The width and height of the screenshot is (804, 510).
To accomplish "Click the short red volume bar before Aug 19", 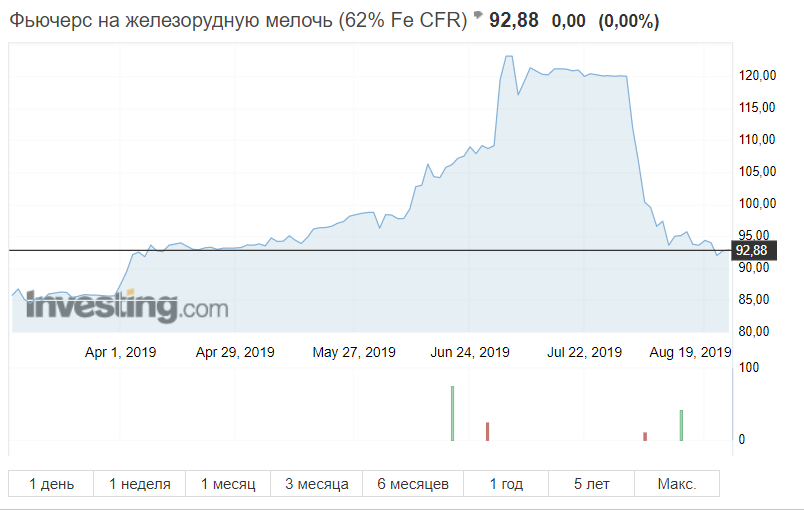I will tap(645, 436).
